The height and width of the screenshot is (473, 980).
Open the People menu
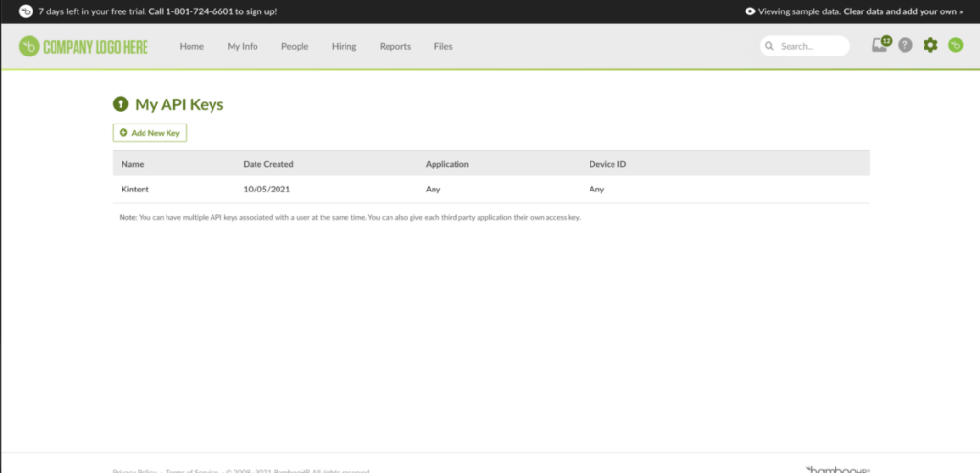pyautogui.click(x=295, y=46)
